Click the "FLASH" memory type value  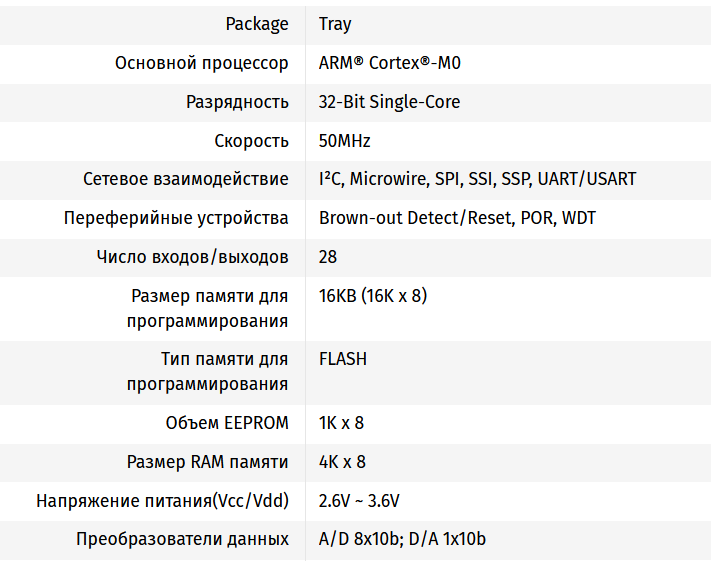[343, 359]
